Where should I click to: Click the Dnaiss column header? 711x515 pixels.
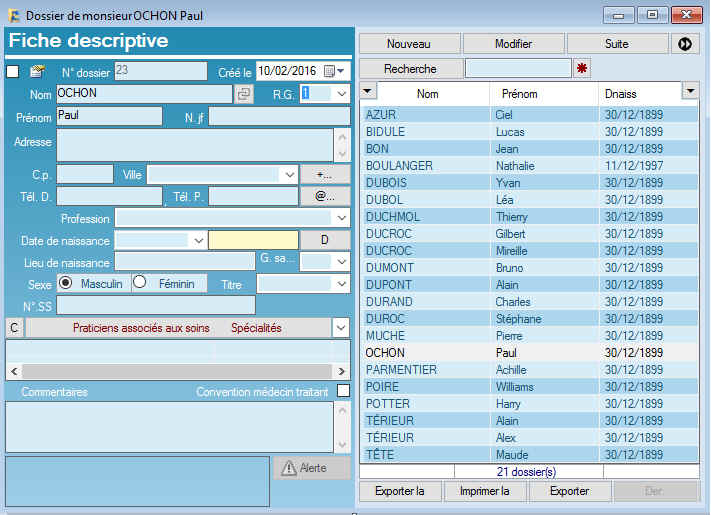[x=620, y=94]
